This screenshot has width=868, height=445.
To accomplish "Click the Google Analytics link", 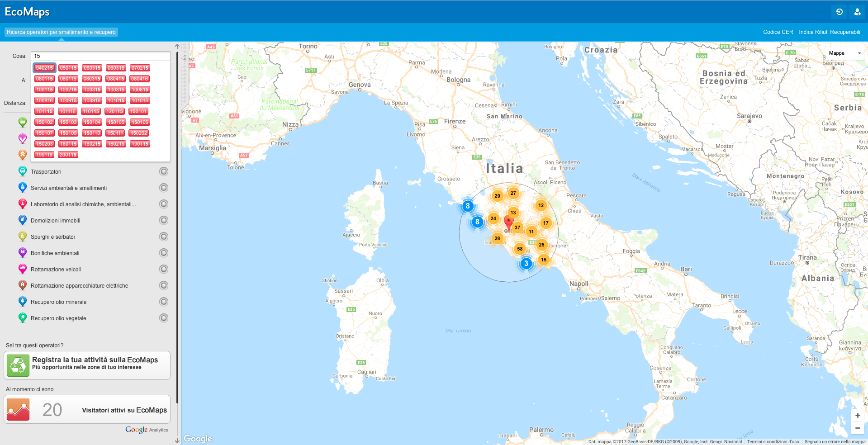I will [147, 430].
